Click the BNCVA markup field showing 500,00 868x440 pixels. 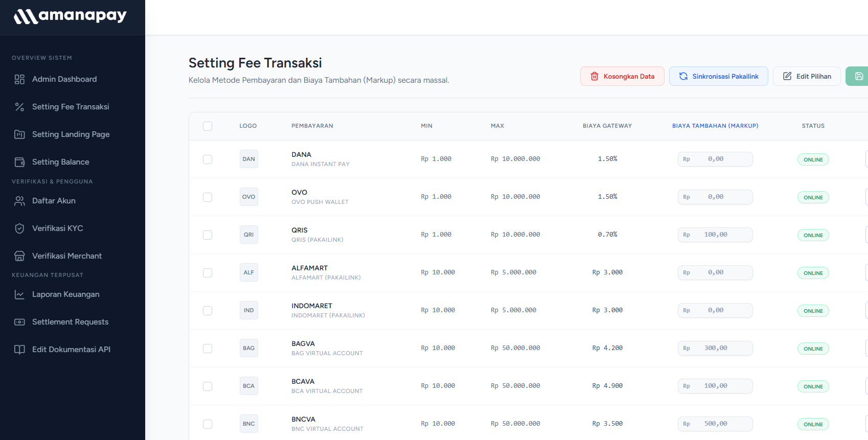(715, 424)
